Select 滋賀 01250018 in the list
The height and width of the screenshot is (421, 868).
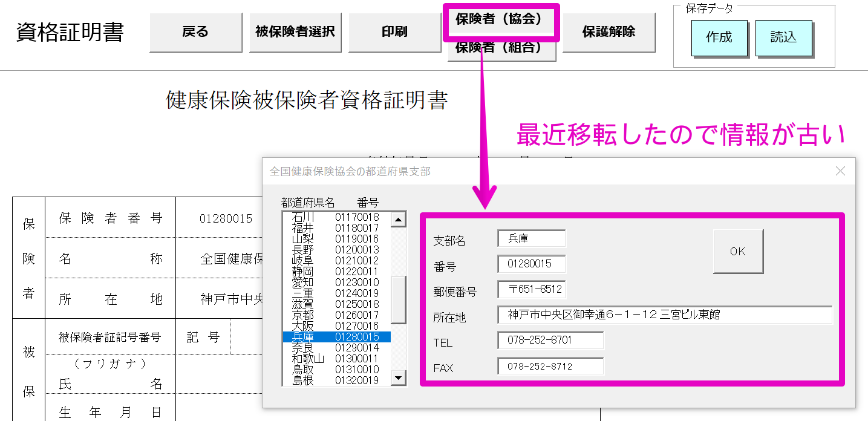pyautogui.click(x=336, y=304)
